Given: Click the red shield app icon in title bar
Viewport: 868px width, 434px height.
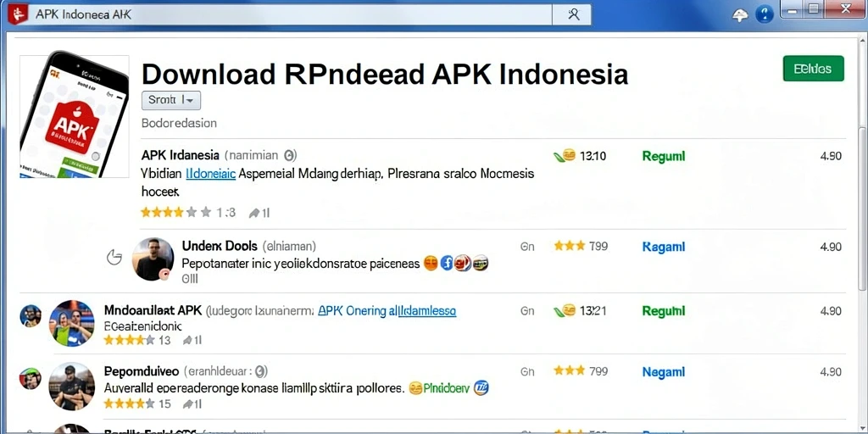Looking at the screenshot, I should (x=17, y=15).
